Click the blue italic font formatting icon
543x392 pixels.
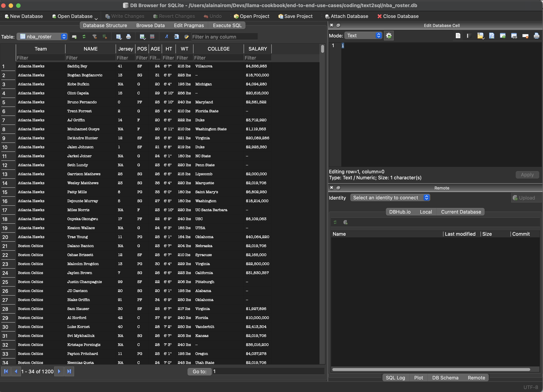[167, 37]
